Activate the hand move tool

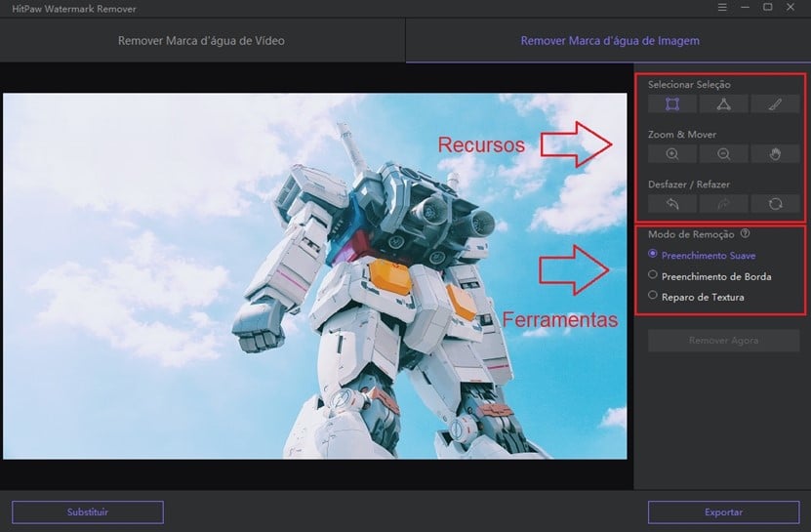click(776, 154)
